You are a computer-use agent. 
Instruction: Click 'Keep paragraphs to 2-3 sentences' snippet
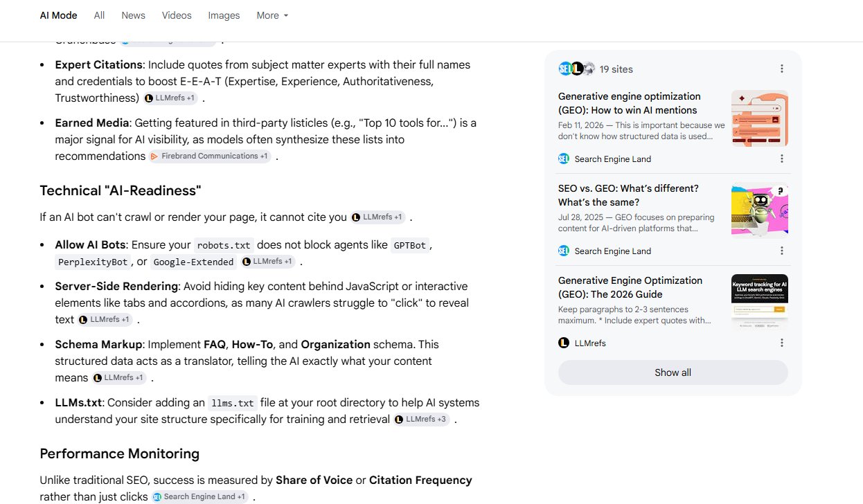(634, 315)
